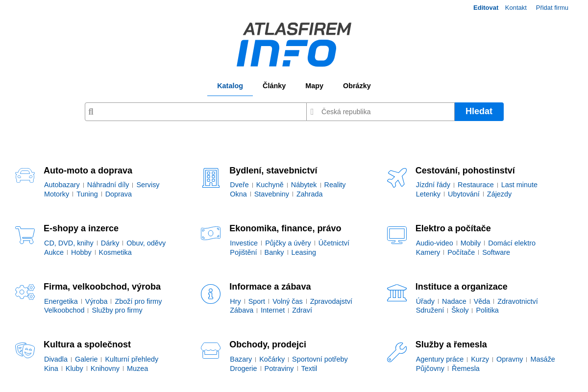588x392 pixels.
Task: Switch to the Mapy tab
Action: (x=314, y=85)
